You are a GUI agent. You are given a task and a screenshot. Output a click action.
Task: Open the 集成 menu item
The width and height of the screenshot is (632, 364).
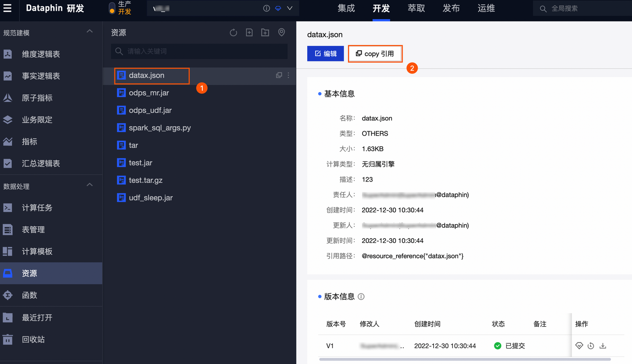tap(346, 8)
